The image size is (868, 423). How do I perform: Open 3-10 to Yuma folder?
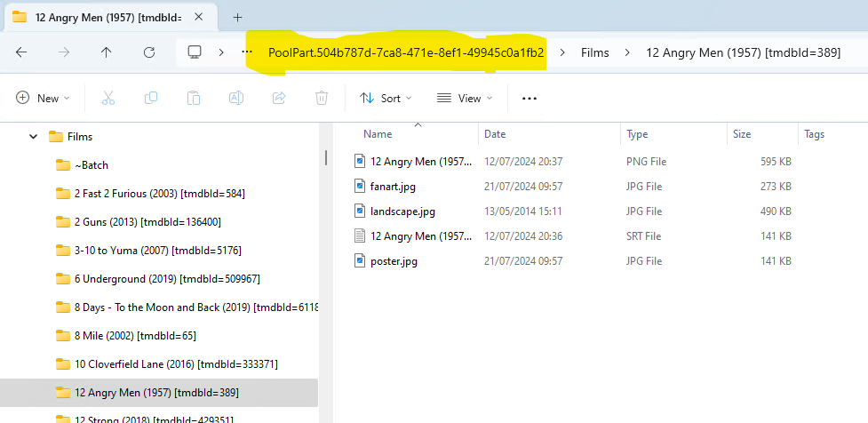158,251
